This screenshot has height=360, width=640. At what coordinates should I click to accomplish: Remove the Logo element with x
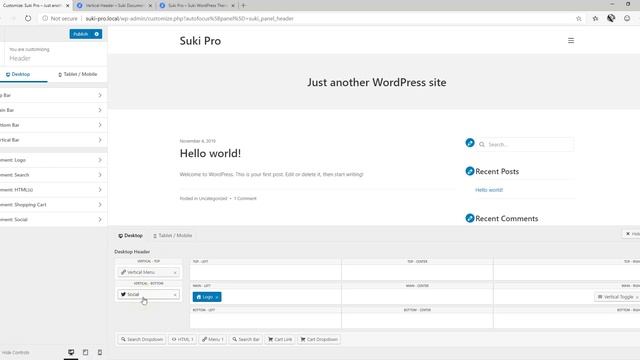217,297
